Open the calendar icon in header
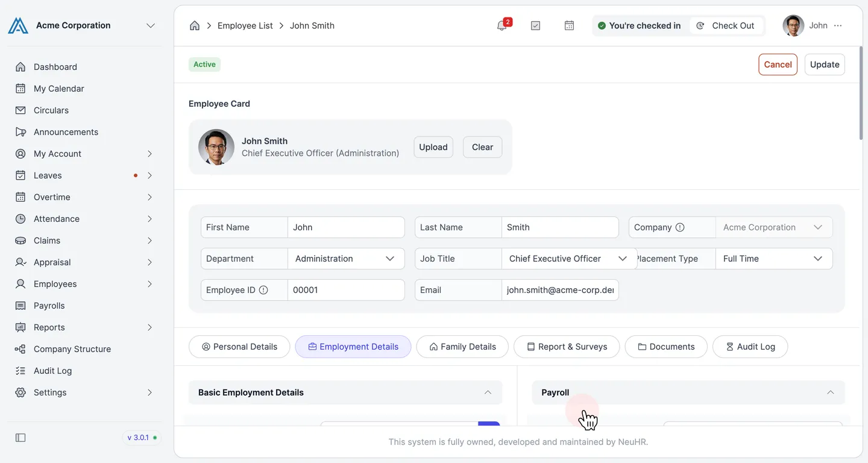 tap(569, 25)
